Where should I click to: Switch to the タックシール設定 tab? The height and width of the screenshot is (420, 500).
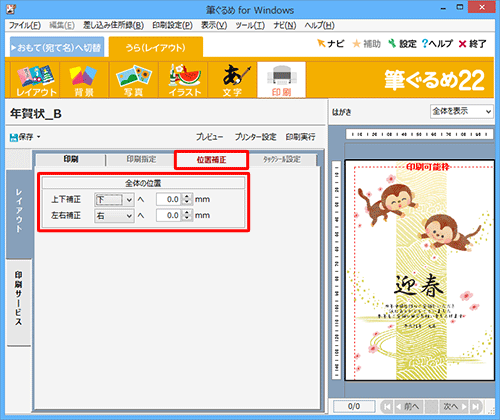(282, 159)
